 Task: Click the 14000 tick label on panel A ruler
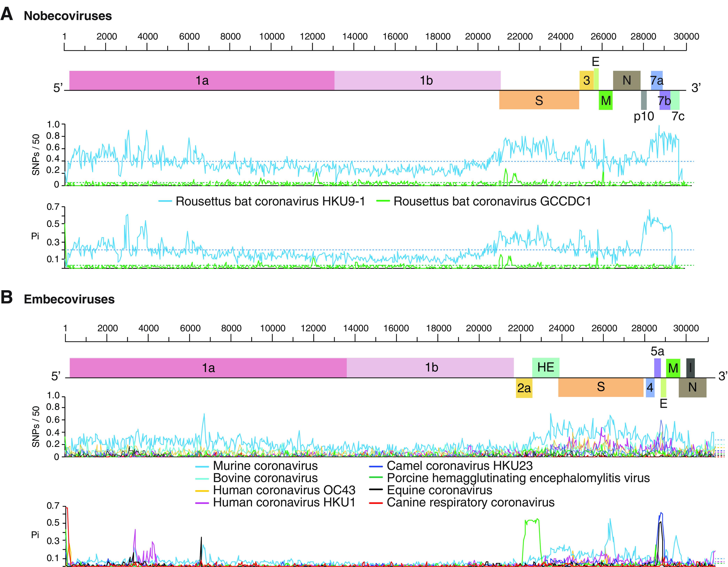[355, 37]
